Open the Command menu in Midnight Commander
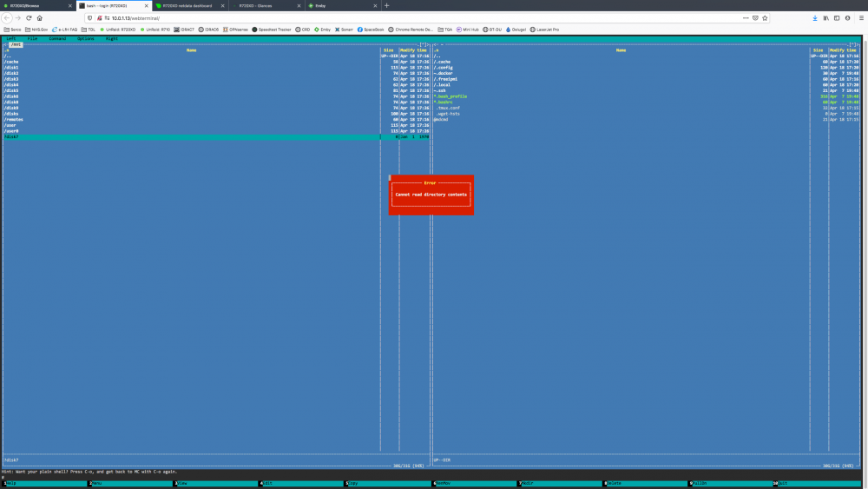868x489 pixels. tap(57, 39)
